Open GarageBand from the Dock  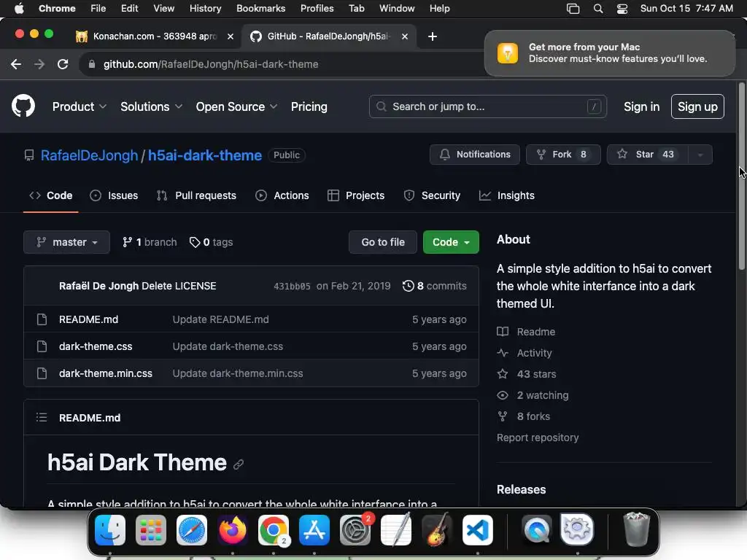pos(437,530)
